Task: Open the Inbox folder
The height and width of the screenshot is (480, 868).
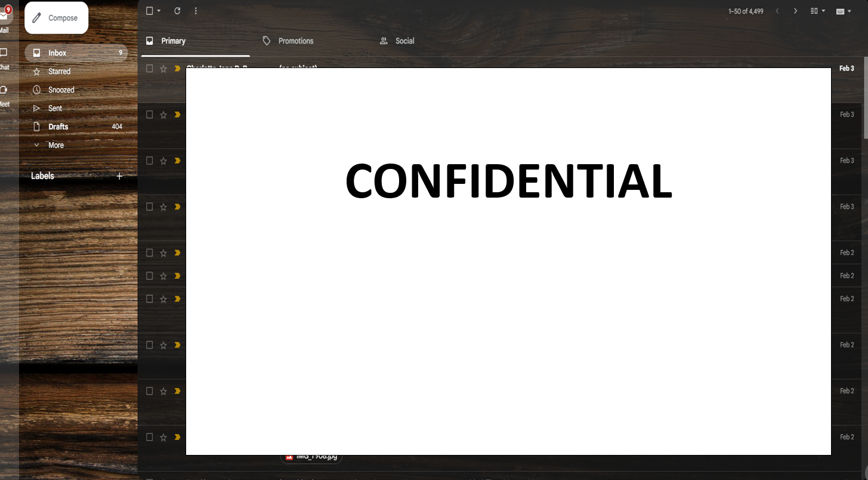Action: (x=76, y=53)
